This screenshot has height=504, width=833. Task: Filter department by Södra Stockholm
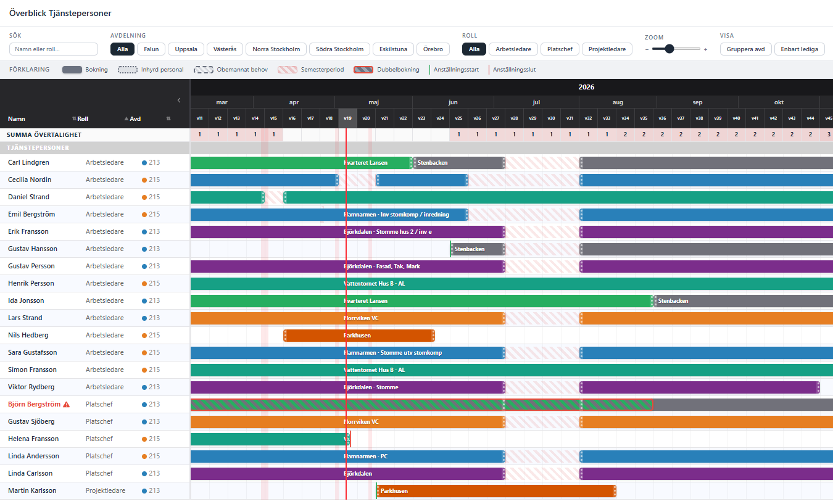point(339,49)
